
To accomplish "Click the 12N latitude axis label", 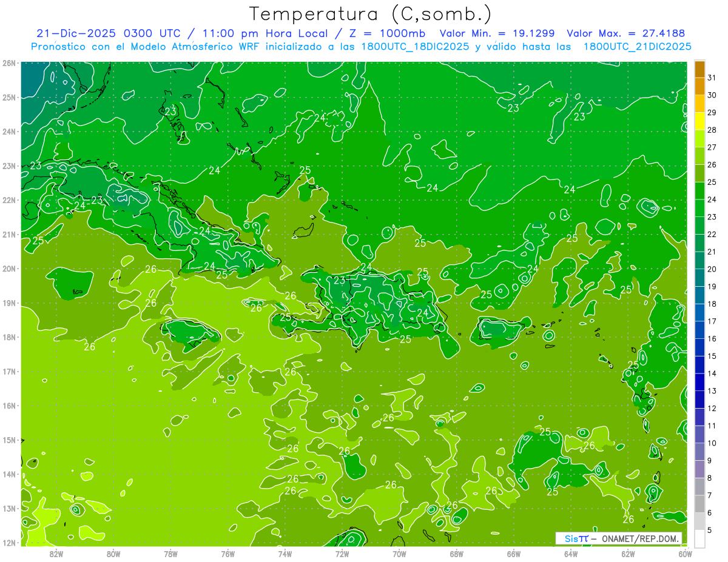I will coord(9,543).
